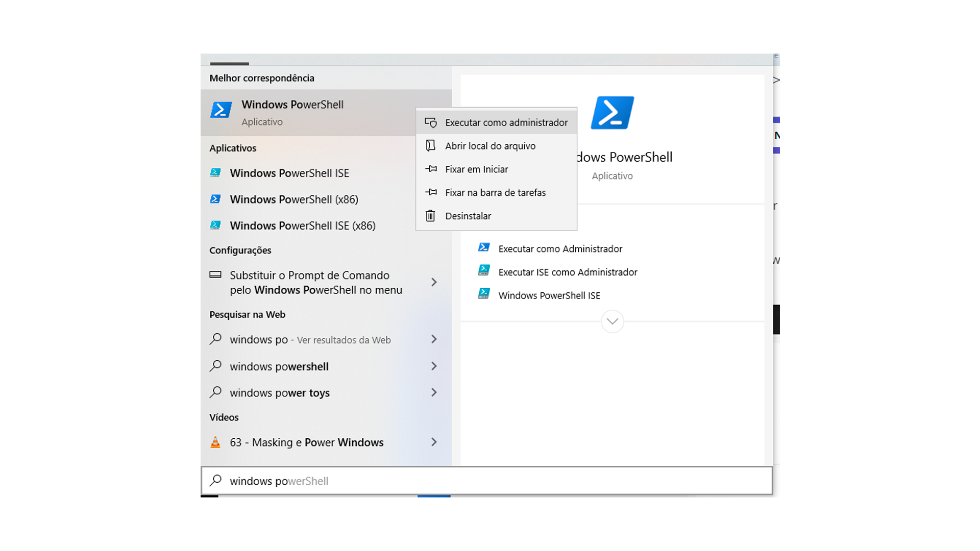Click Executar ISE como Administrador action
Screen dimensions: 980x551
(568, 272)
